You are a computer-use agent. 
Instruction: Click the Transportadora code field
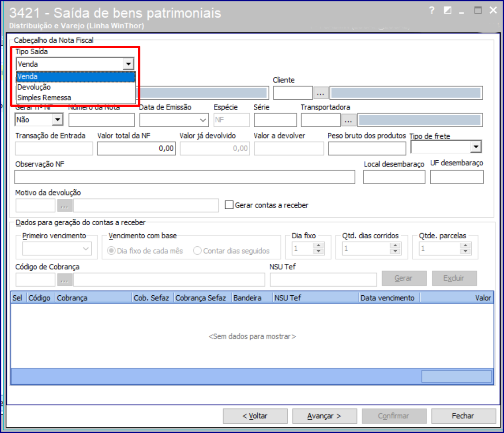point(320,120)
